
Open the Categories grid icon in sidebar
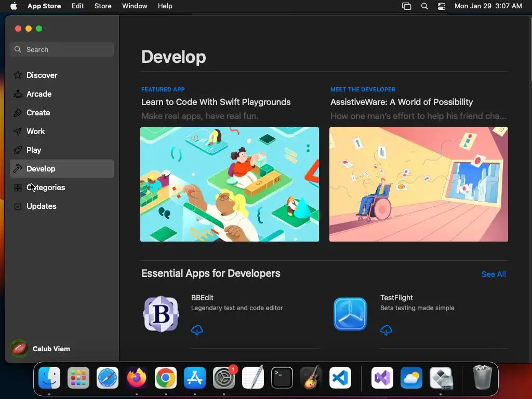(18, 187)
